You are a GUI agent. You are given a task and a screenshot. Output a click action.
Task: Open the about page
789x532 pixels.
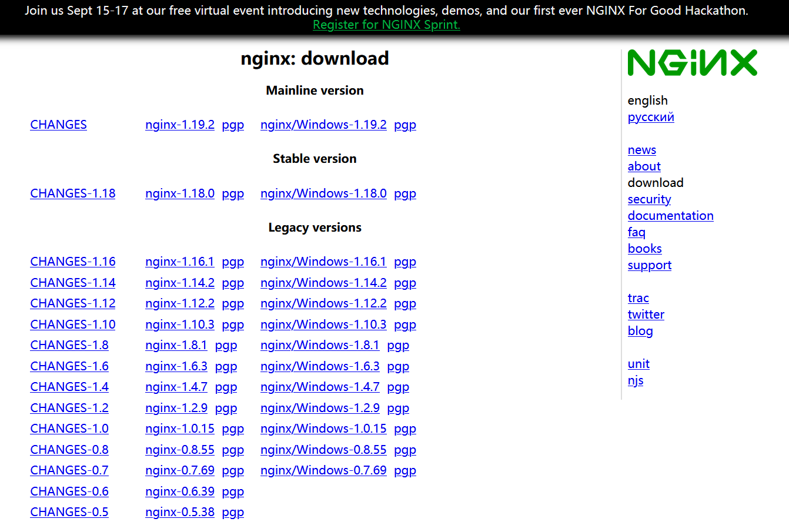[x=644, y=166]
